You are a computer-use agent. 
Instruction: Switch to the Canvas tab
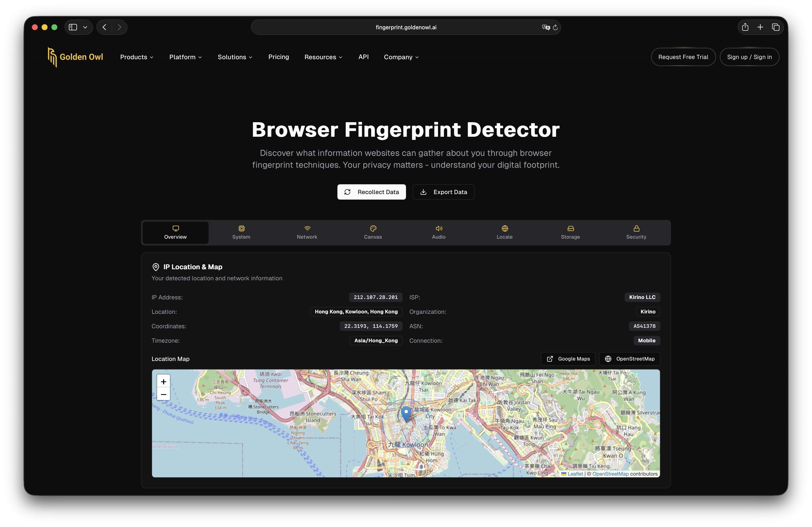pyautogui.click(x=373, y=232)
